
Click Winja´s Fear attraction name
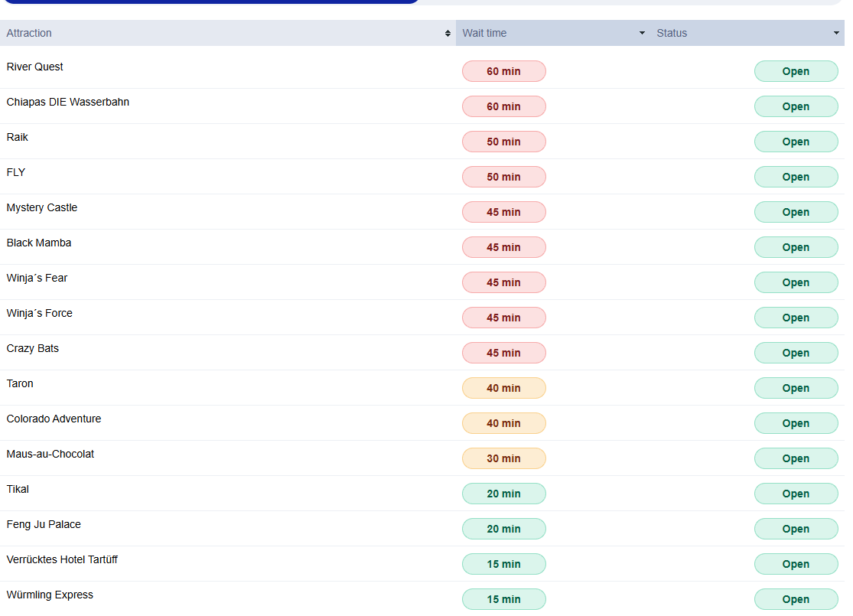(37, 278)
